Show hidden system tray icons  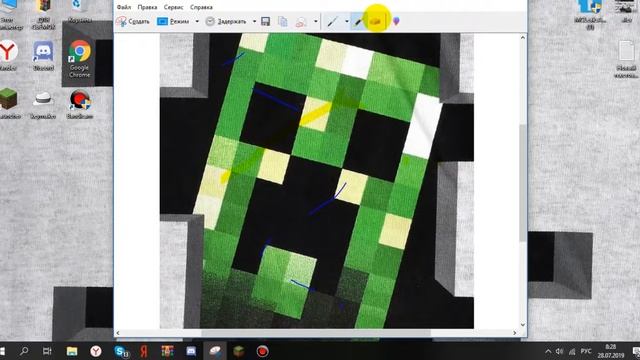[x=548, y=351]
